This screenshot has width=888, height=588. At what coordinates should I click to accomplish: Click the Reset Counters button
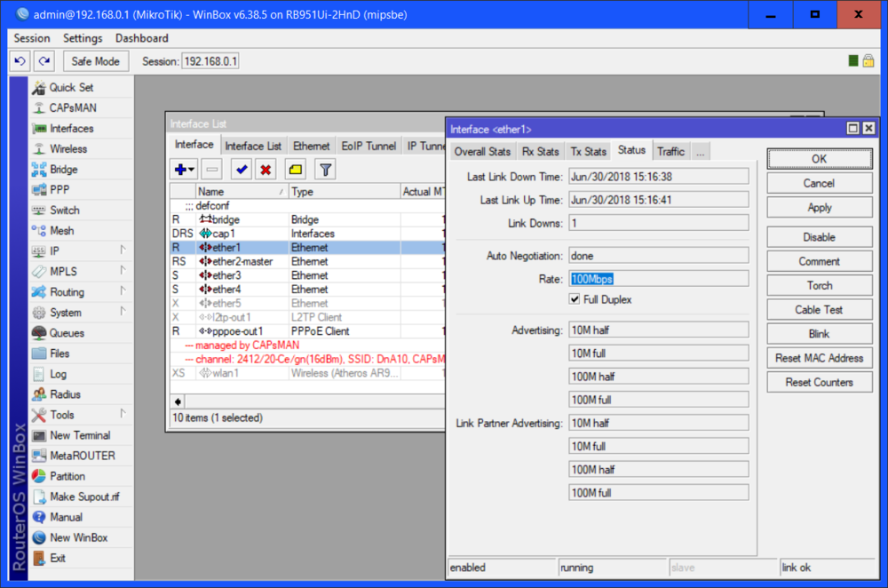(x=820, y=382)
